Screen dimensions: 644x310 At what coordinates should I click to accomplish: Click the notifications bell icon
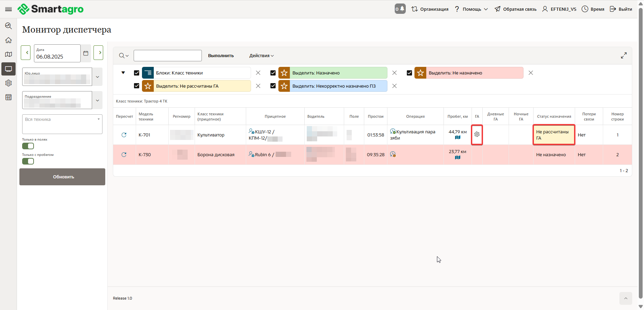pyautogui.click(x=400, y=9)
